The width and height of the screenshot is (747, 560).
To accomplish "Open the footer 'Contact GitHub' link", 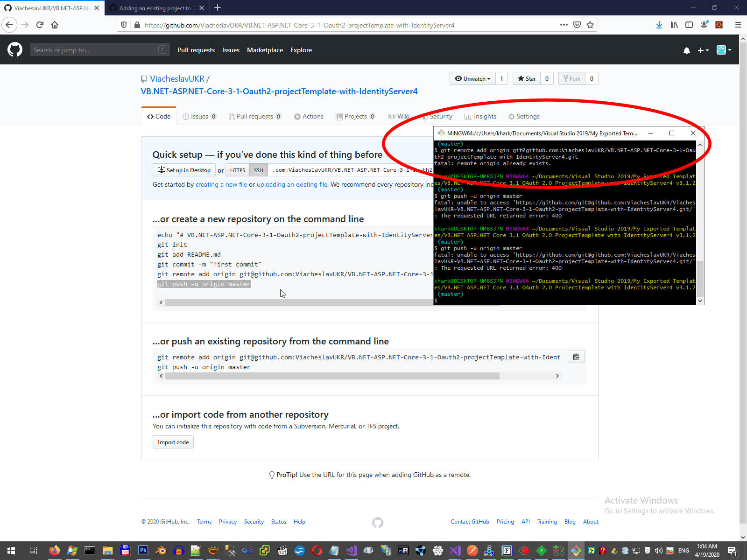I will click(x=470, y=522).
